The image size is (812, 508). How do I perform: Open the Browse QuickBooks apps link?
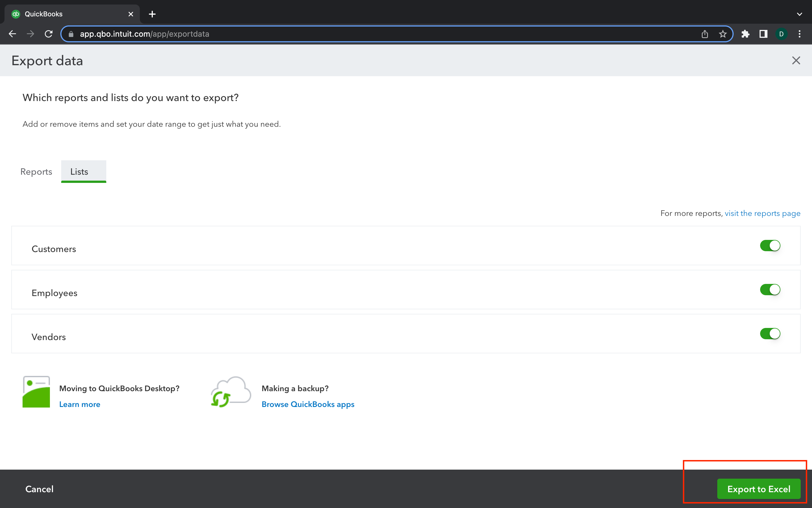click(x=308, y=404)
